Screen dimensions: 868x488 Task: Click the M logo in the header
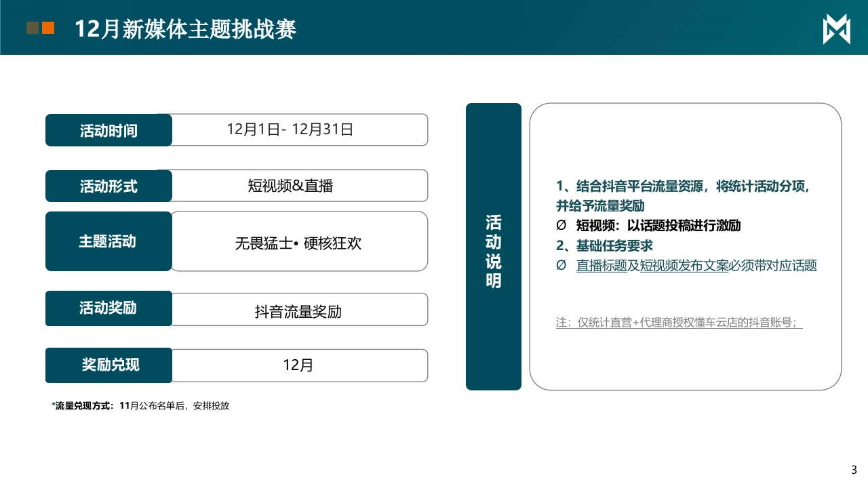[836, 30]
